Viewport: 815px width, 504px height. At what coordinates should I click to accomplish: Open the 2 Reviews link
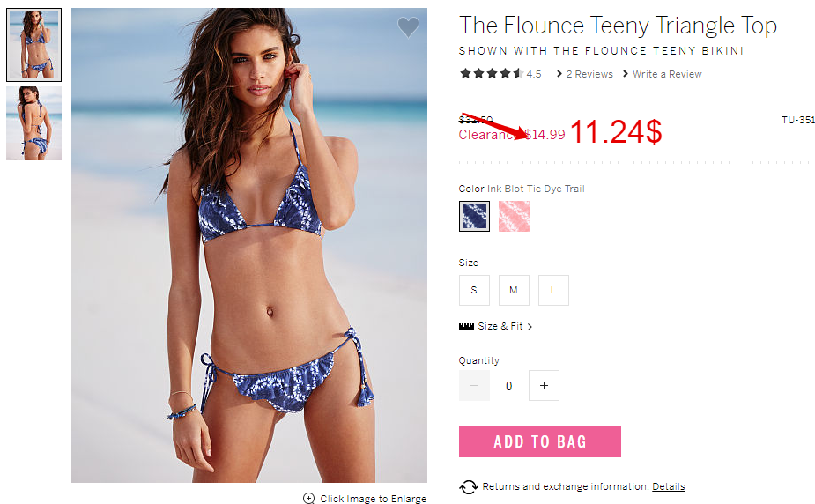pos(585,74)
